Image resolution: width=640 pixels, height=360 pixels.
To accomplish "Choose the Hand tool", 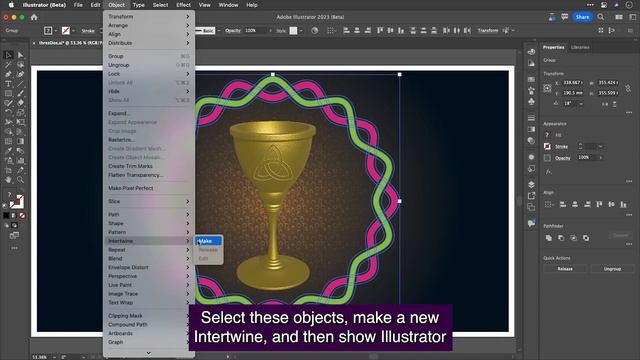I will [x=8, y=180].
